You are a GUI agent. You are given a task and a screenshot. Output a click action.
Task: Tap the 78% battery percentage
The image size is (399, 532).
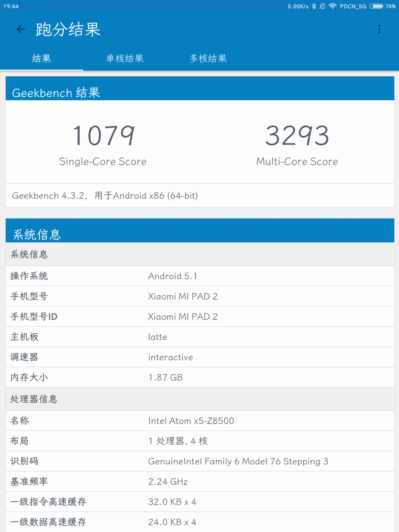coord(391,6)
